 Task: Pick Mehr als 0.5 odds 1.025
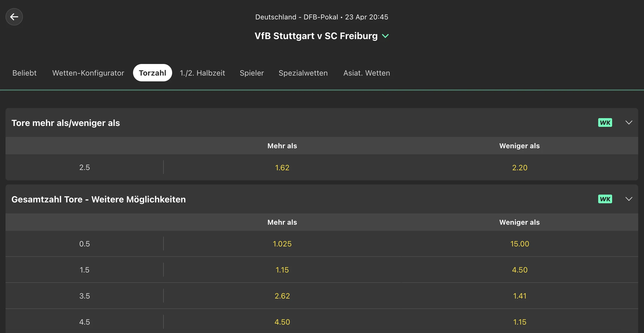coord(282,244)
